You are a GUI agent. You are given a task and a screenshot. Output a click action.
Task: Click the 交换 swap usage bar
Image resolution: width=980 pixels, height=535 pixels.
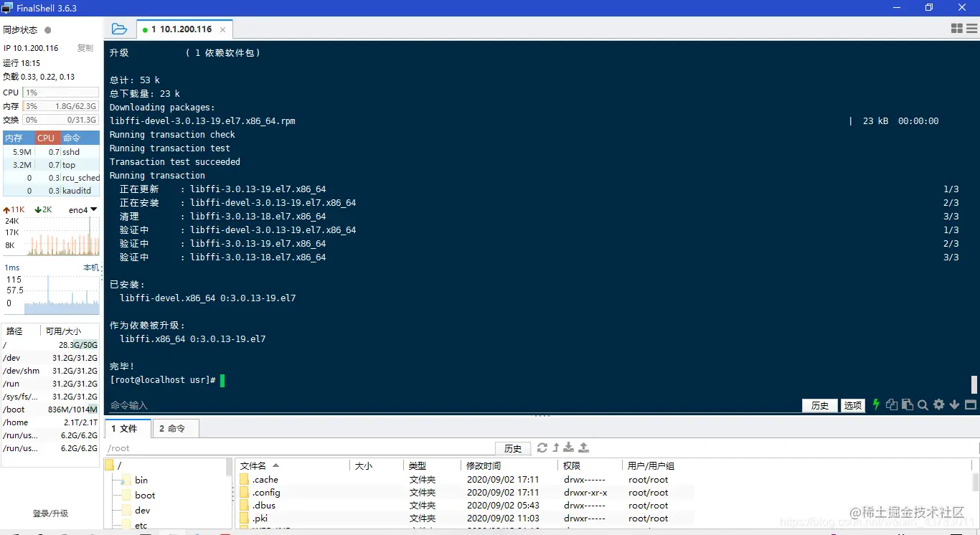[x=61, y=120]
